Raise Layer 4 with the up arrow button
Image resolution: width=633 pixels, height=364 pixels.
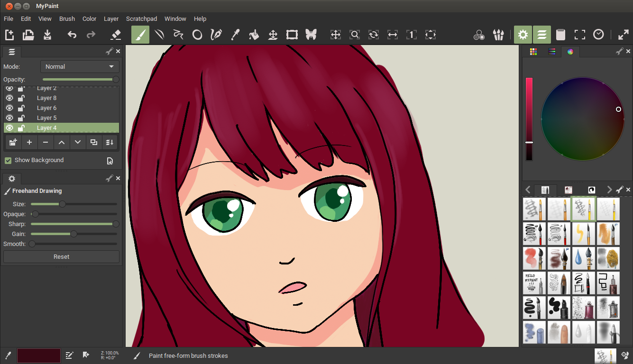click(x=62, y=142)
